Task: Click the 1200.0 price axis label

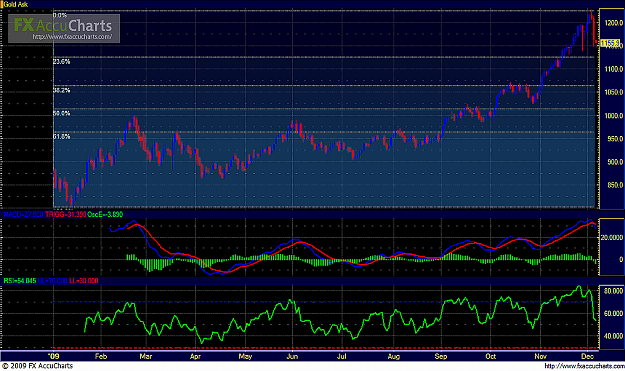Action: (x=613, y=23)
